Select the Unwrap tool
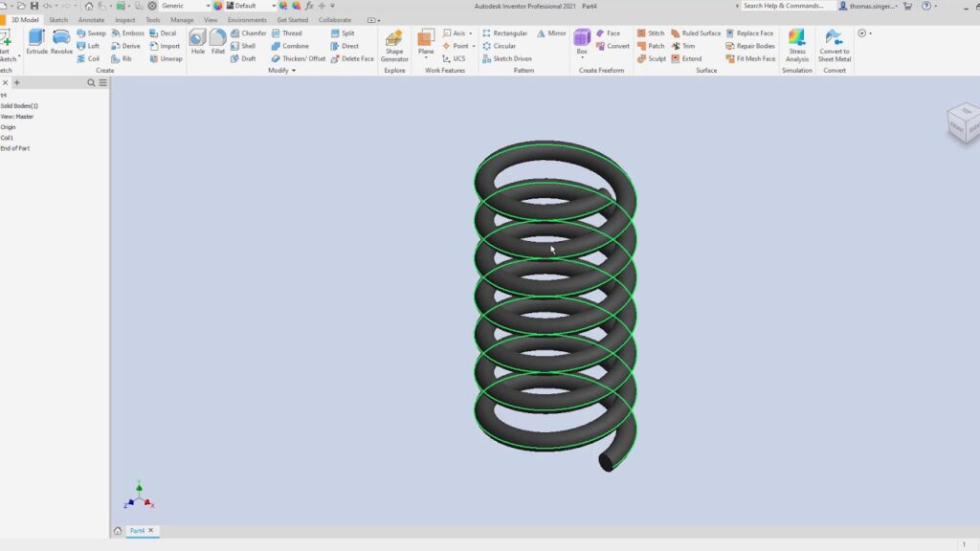The height and width of the screenshot is (551, 980). point(167,58)
